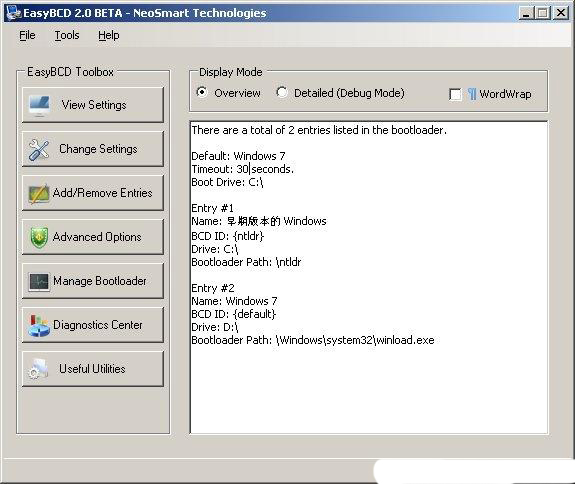Image resolution: width=575 pixels, height=484 pixels.
Task: Click inside the bootloader overview text box
Action: point(369,278)
